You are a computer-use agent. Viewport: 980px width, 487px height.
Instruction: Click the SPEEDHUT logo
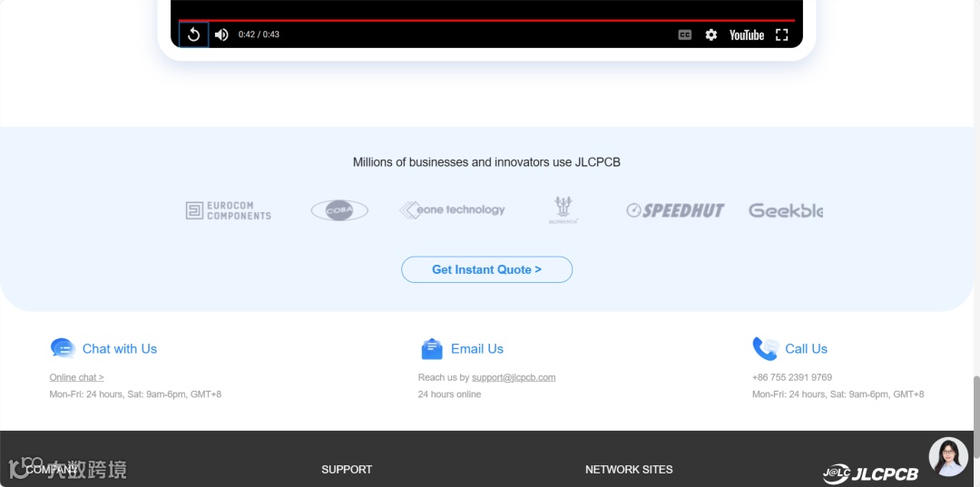pyautogui.click(x=675, y=210)
